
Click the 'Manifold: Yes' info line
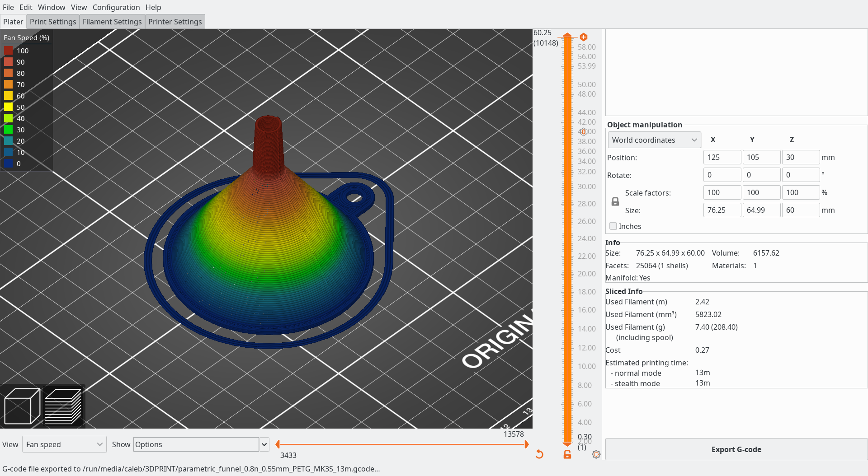(x=627, y=278)
